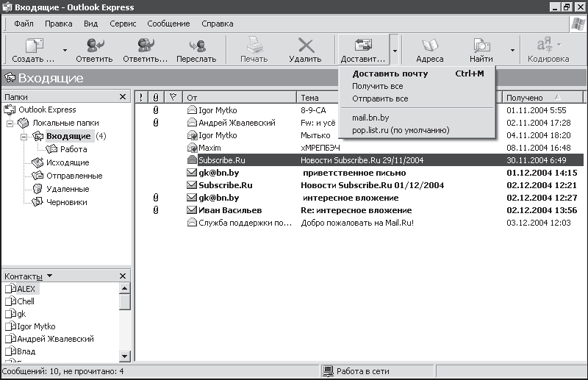588x380 pixels.
Task: Sort messages by От column header
Action: tap(240, 98)
